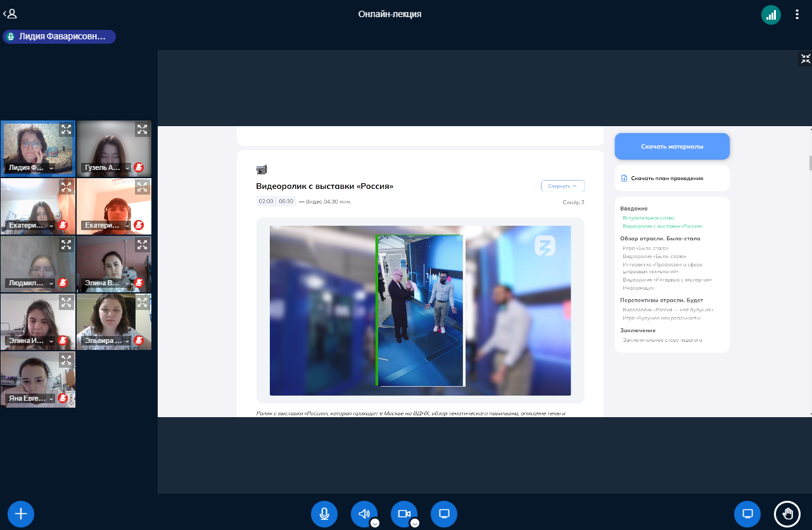Viewport: 812px width, 530px height.
Task: Play the exhibition video preview thumbnail
Action: click(420, 311)
